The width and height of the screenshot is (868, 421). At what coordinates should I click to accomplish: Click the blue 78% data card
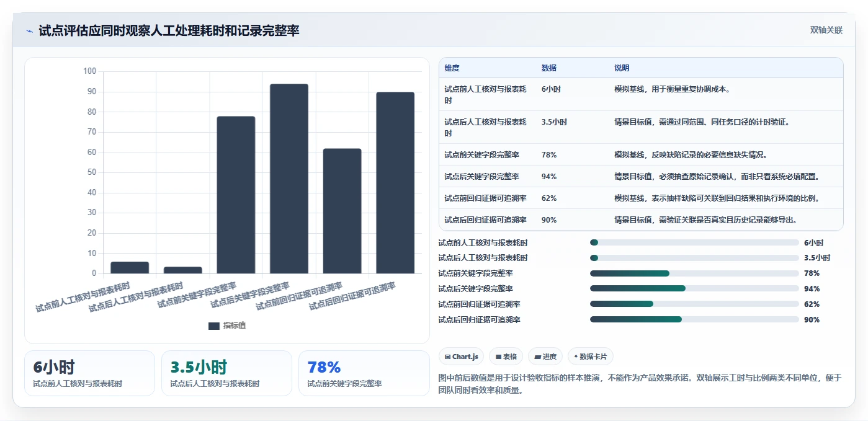pos(364,373)
